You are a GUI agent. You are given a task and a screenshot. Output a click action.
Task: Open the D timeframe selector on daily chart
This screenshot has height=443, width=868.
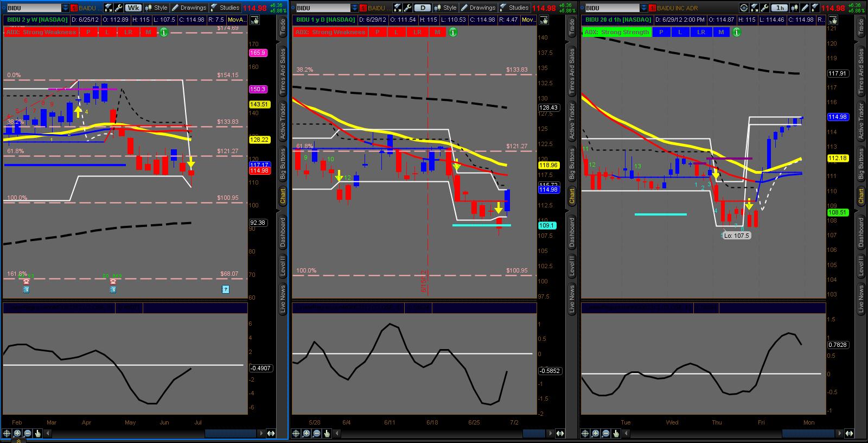coord(423,8)
